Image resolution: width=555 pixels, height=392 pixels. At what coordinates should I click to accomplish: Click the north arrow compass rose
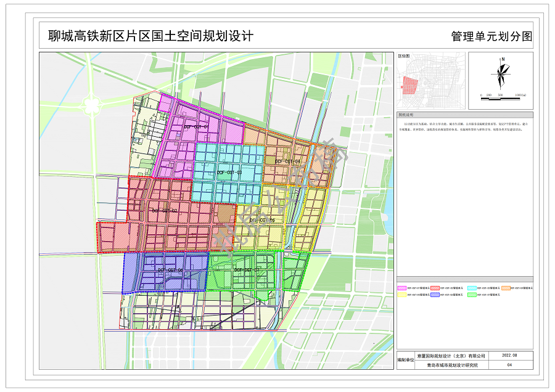501,73
